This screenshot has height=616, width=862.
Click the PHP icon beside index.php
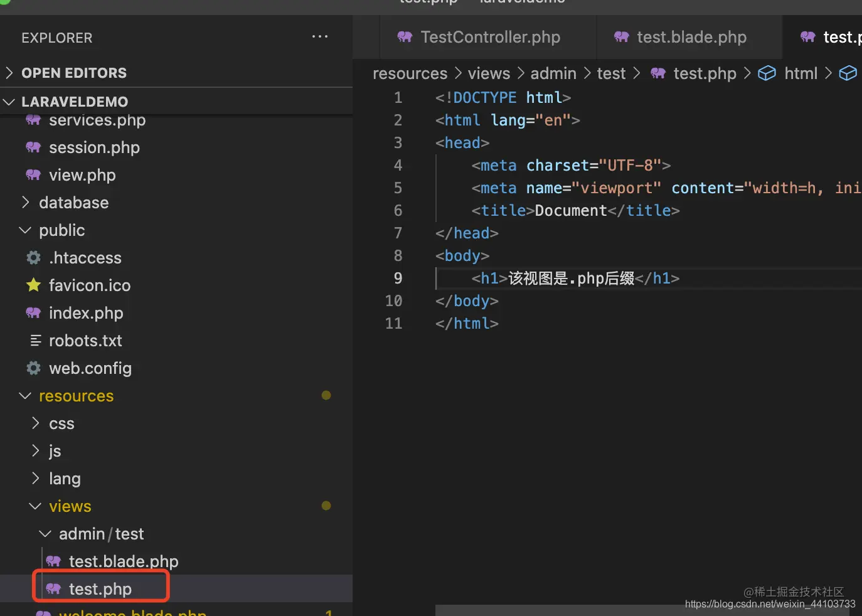click(33, 313)
